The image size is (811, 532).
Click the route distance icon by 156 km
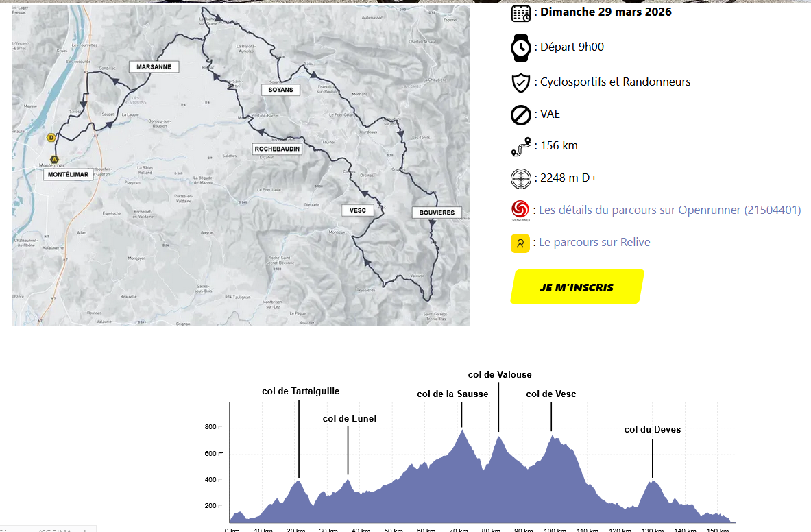pos(521,146)
